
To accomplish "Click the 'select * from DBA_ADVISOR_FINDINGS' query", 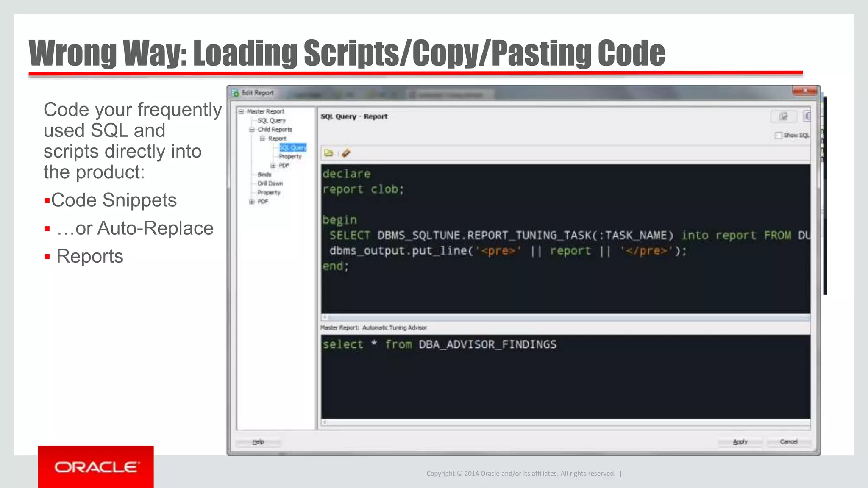I will [440, 344].
